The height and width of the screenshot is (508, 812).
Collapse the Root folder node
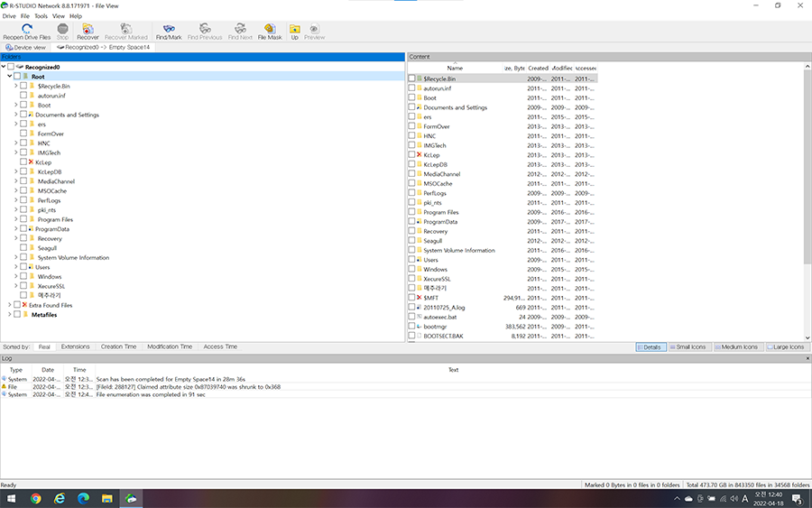10,76
